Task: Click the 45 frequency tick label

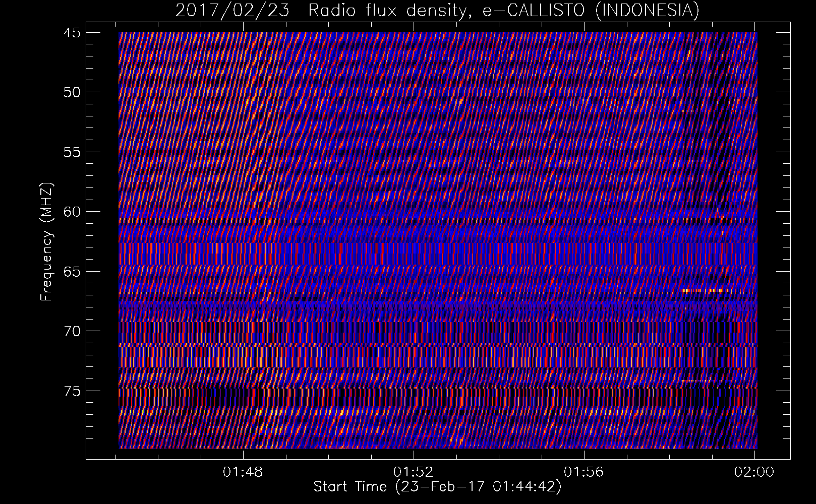Action: (72, 33)
